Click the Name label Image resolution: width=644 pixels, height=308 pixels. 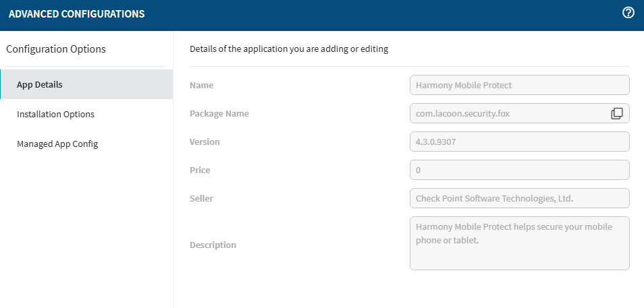pos(201,86)
